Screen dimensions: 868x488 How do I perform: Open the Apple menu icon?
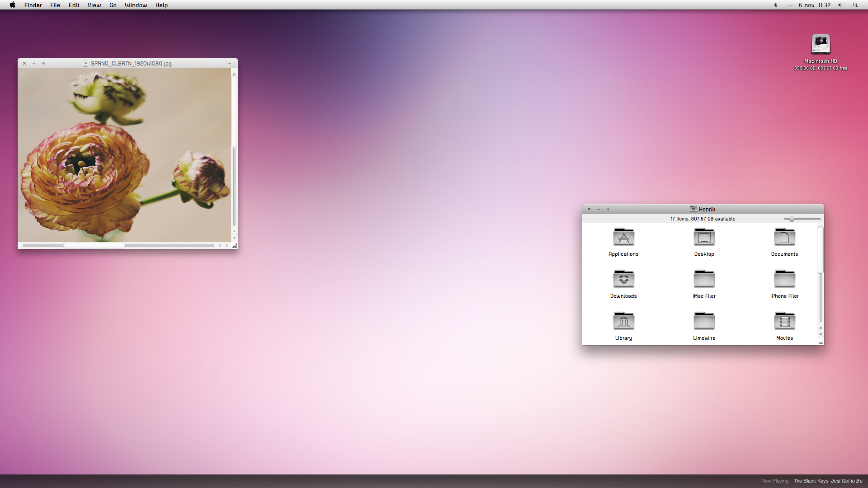tap(13, 5)
